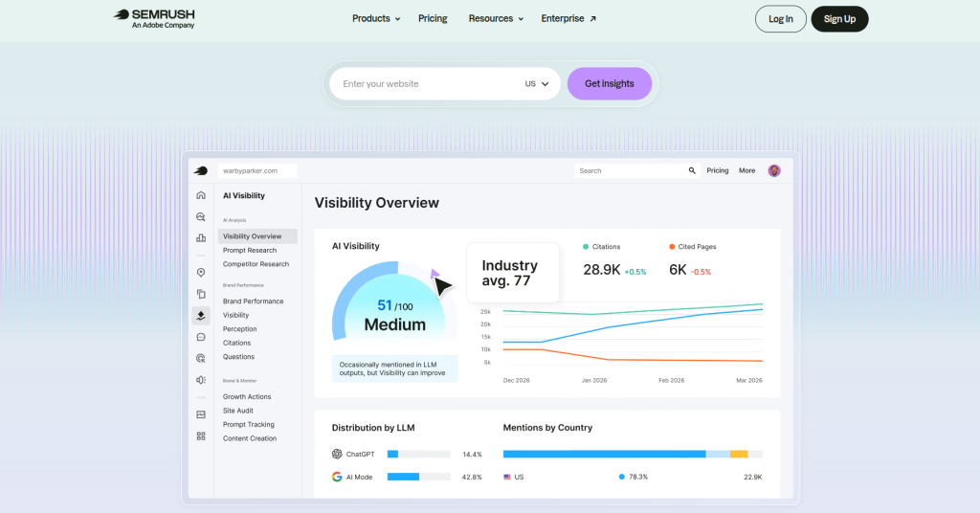Open Perception menu item
This screenshot has height=513, width=980.
tap(239, 328)
